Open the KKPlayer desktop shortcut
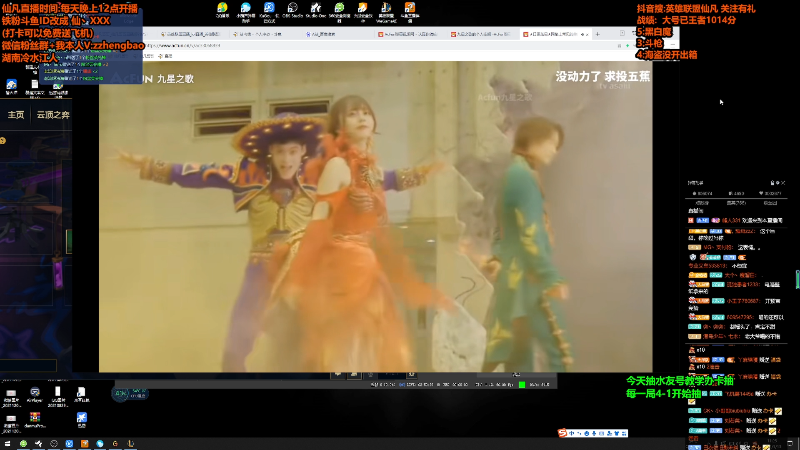This screenshot has width=800, height=450. [x=35, y=396]
